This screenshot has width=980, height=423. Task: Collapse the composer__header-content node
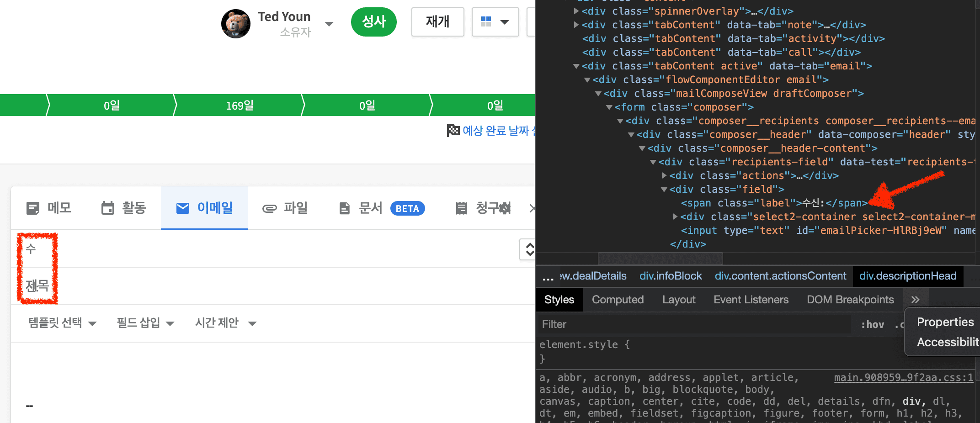(642, 148)
